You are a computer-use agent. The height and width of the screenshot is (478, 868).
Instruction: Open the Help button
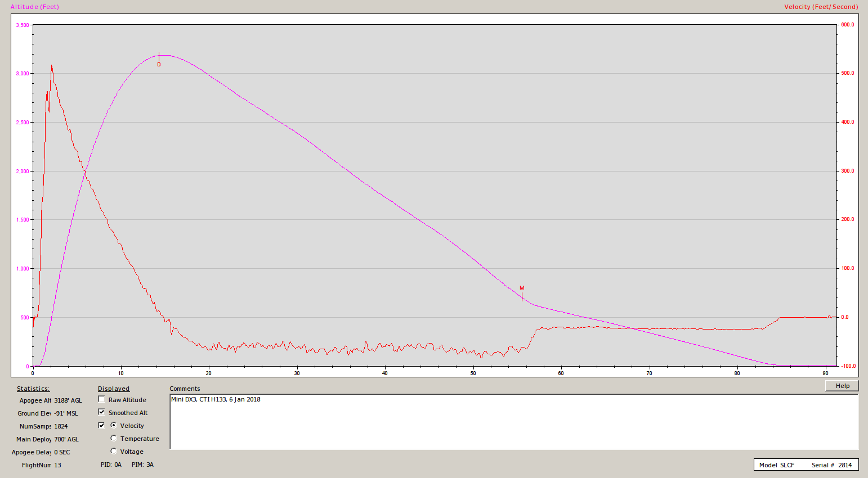[842, 386]
